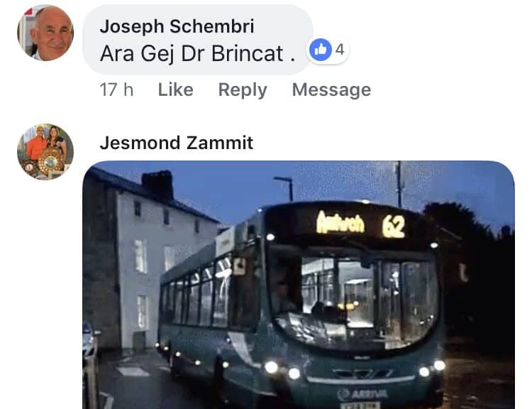Tap the bus route 62 display in photo
The image size is (532, 409).
click(x=393, y=227)
